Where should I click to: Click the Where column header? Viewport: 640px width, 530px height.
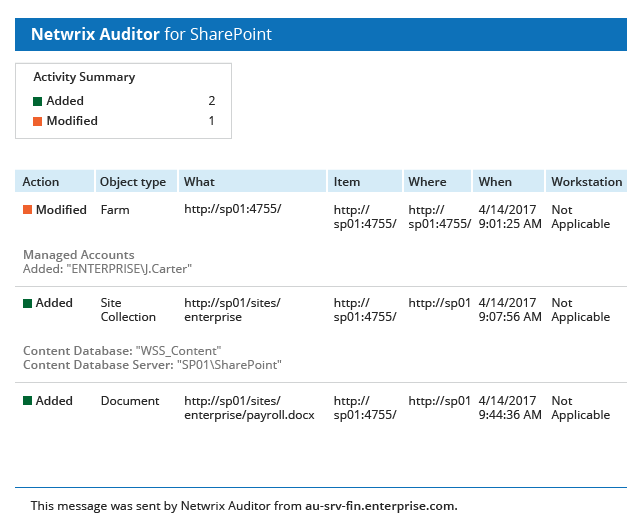pos(427,182)
